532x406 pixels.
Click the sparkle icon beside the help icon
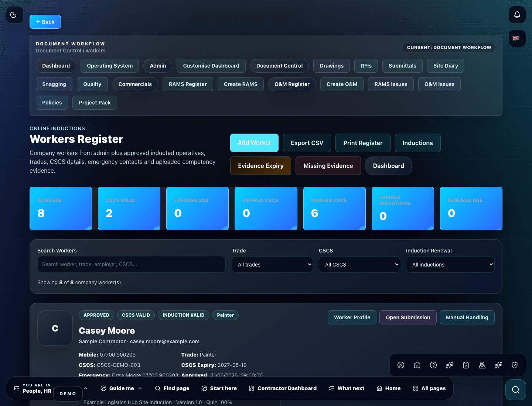point(450,365)
